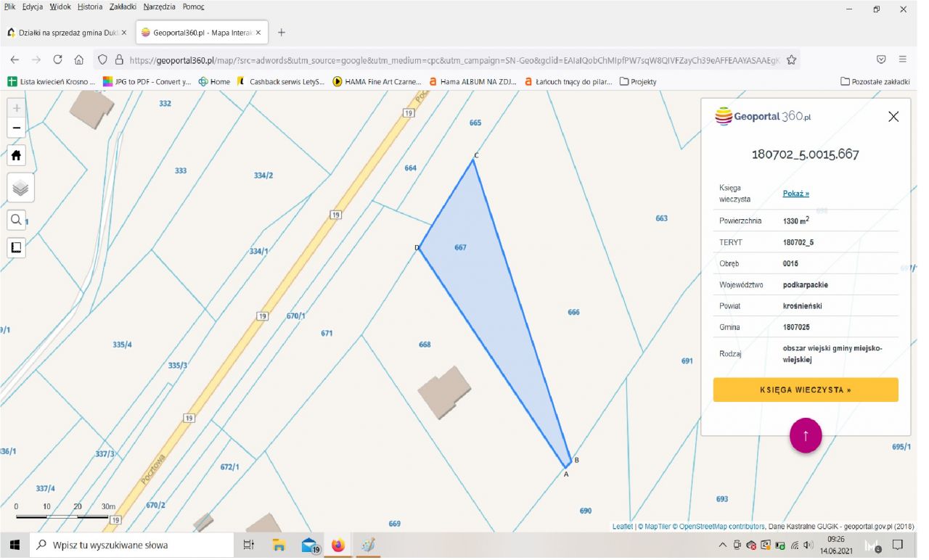Reload the current page
Viewport: 929px width, 560px height.
(58, 59)
